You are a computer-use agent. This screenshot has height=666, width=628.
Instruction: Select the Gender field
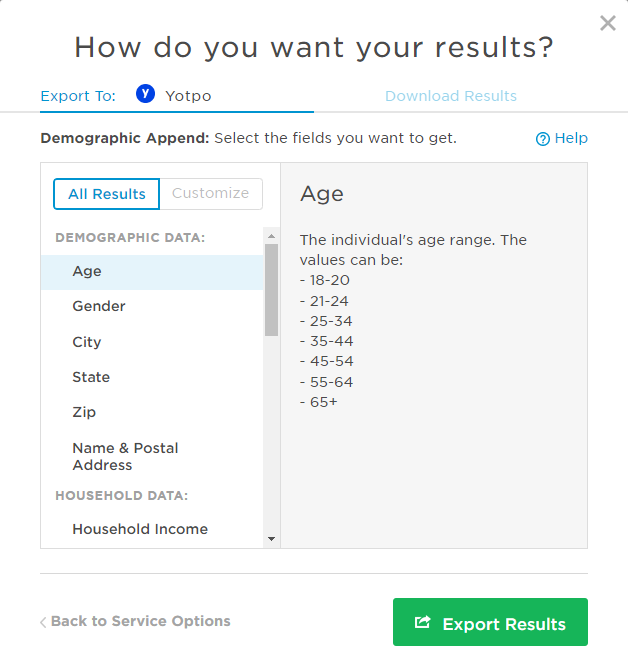pyautogui.click(x=99, y=306)
